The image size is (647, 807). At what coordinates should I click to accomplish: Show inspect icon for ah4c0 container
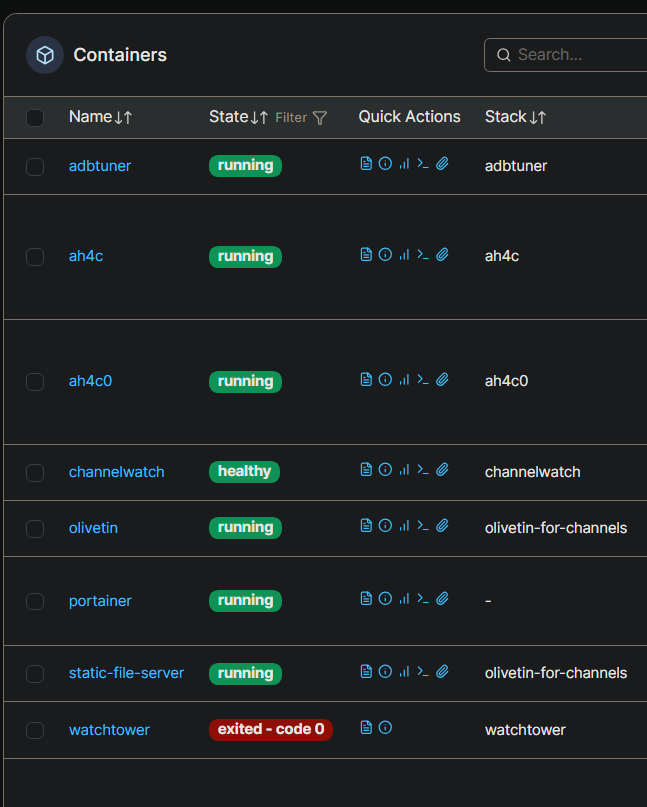point(385,379)
